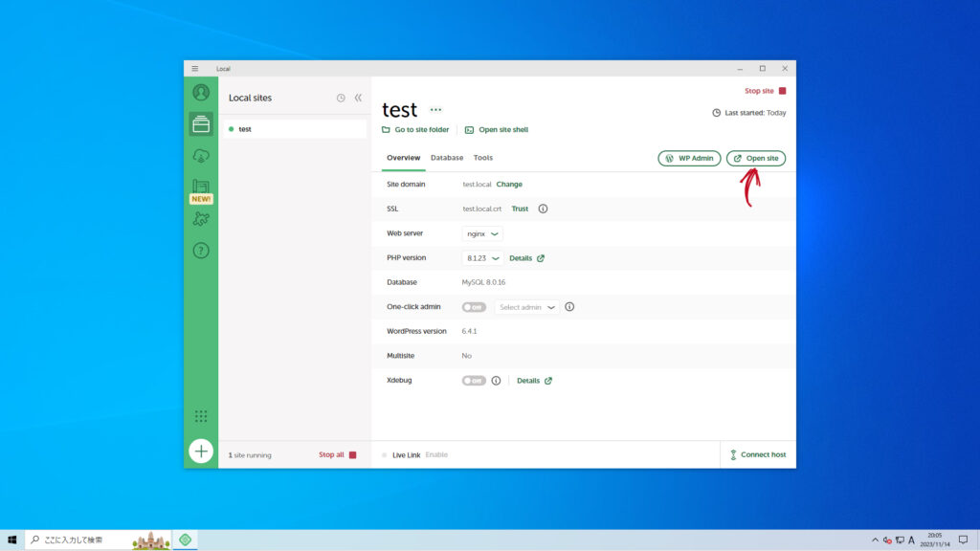This screenshot has height=551, width=980.
Task: Click the taskbar clock and date
Action: click(x=934, y=540)
